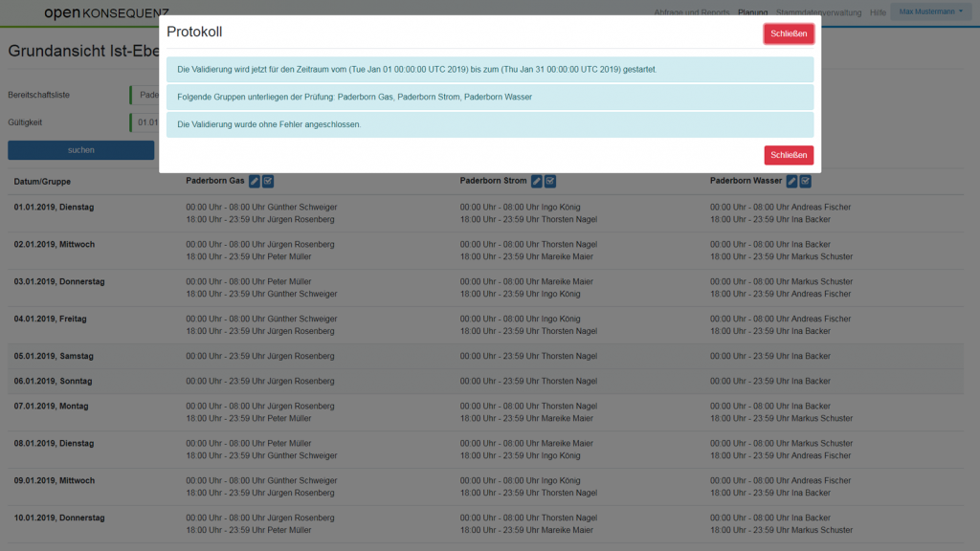Click the openKONSEQUENZ logo

(x=106, y=13)
